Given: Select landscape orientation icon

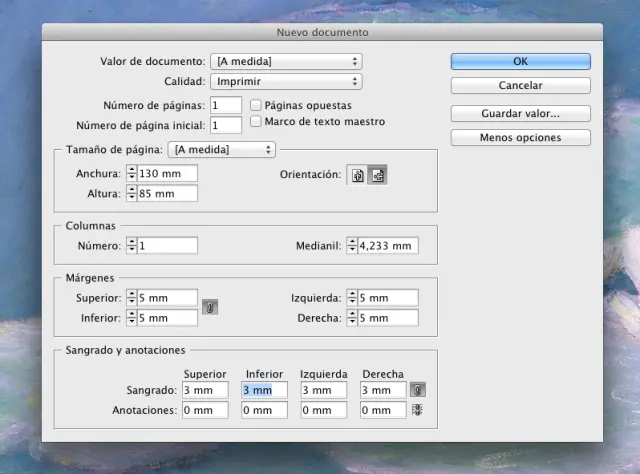Looking at the screenshot, I should (x=377, y=175).
